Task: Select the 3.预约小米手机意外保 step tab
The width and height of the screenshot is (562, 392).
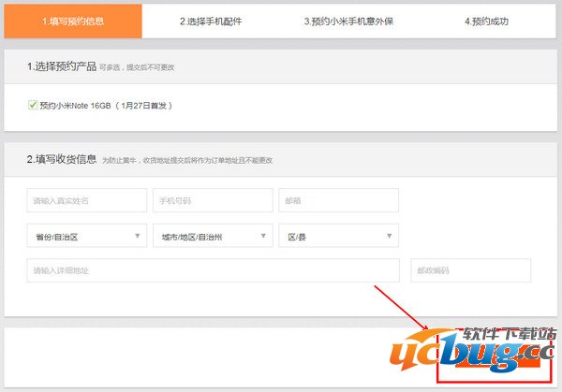Action: pyautogui.click(x=348, y=21)
